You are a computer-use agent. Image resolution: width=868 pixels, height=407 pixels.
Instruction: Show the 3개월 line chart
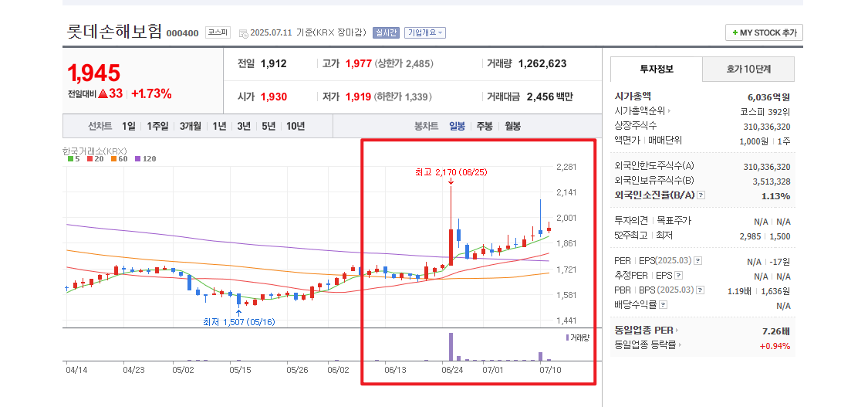[191, 126]
